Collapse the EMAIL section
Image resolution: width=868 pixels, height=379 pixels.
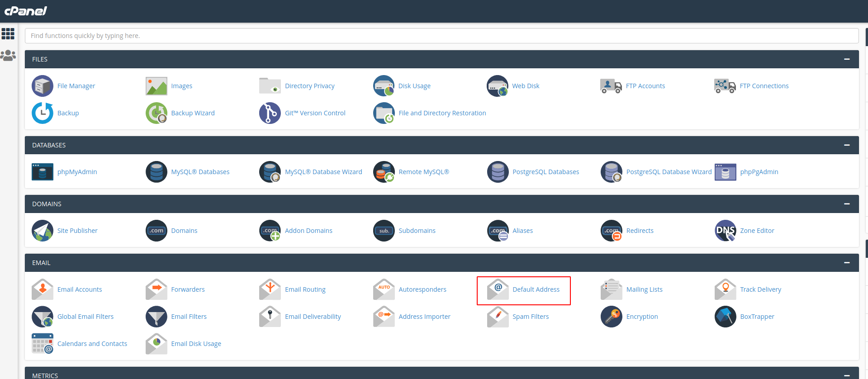pos(847,263)
